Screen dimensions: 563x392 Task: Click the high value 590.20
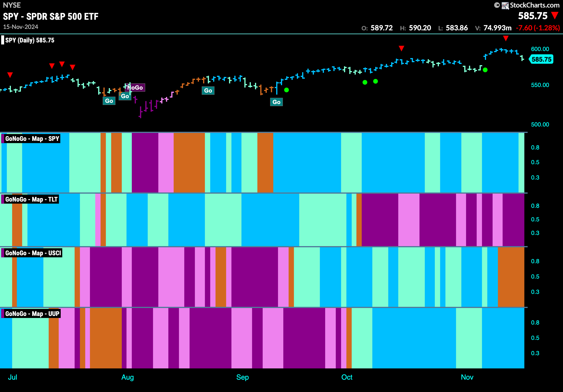pos(420,28)
